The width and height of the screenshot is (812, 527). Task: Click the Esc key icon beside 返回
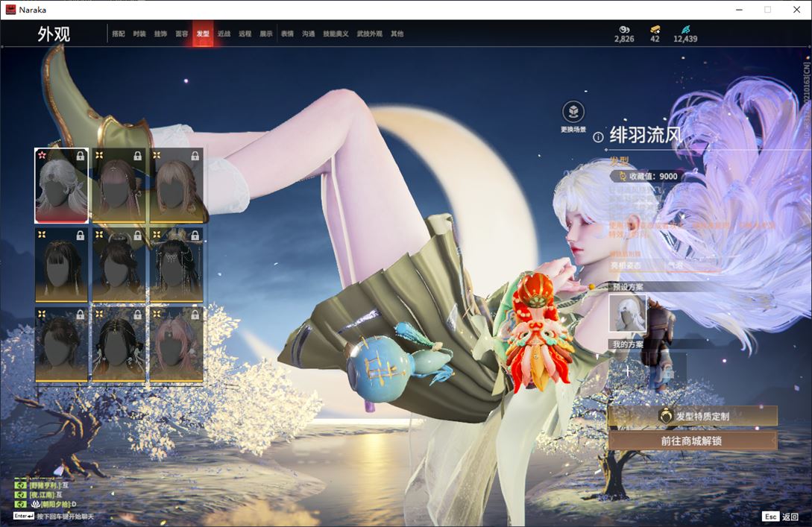pyautogui.click(x=770, y=517)
